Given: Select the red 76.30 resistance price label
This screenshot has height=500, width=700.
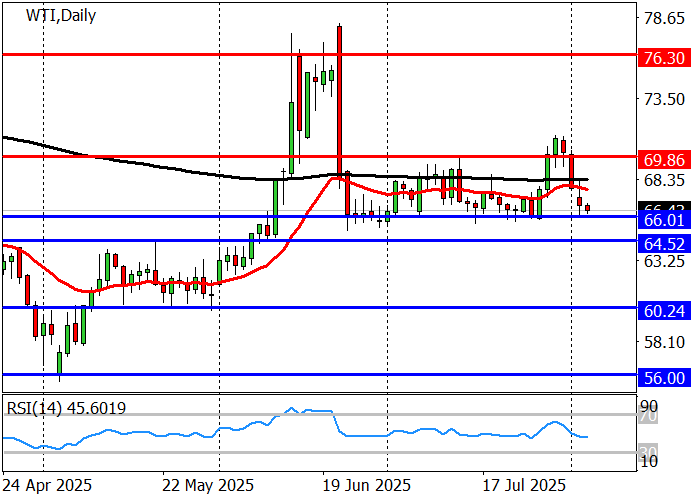Looking at the screenshot, I should pyautogui.click(x=662, y=58).
